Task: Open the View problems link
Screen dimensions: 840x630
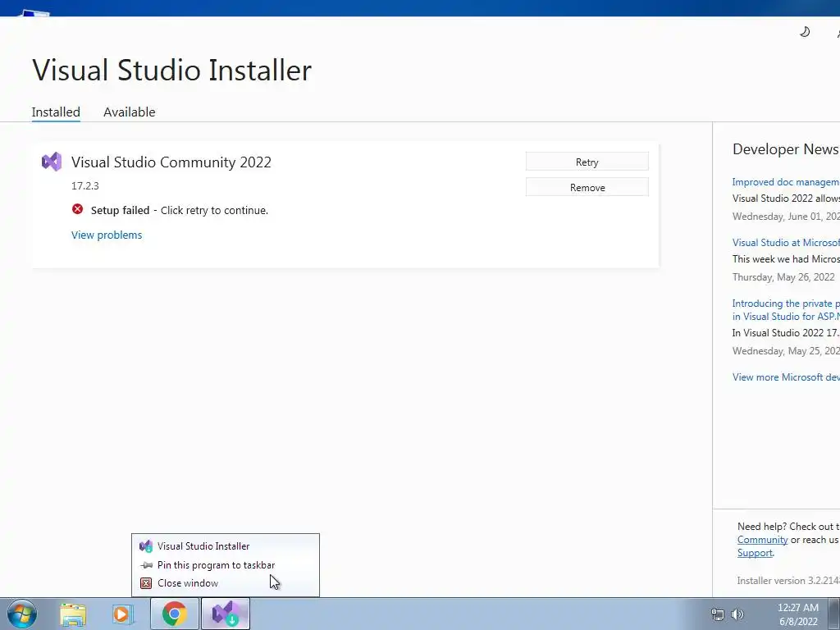Action: pos(107,235)
